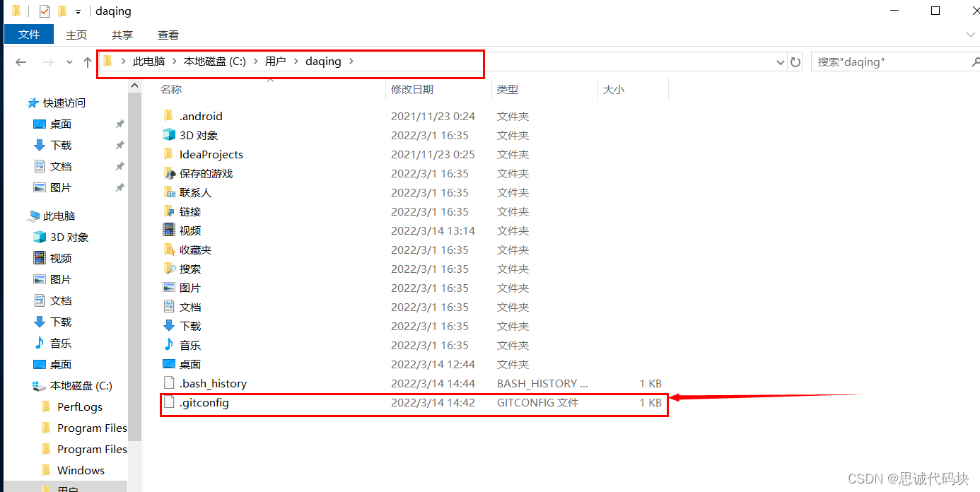Screen dimensions: 980x492
Task: Select Windows folder in sidebar
Action: tap(81, 471)
